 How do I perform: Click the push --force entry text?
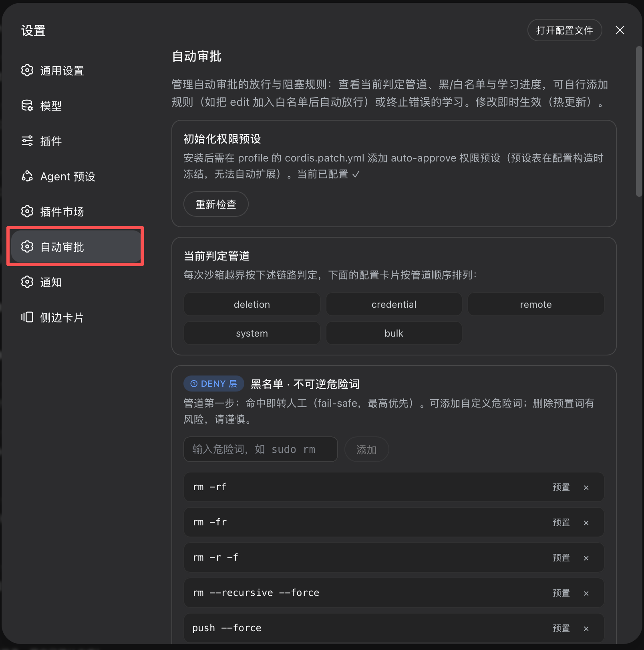[x=227, y=628]
